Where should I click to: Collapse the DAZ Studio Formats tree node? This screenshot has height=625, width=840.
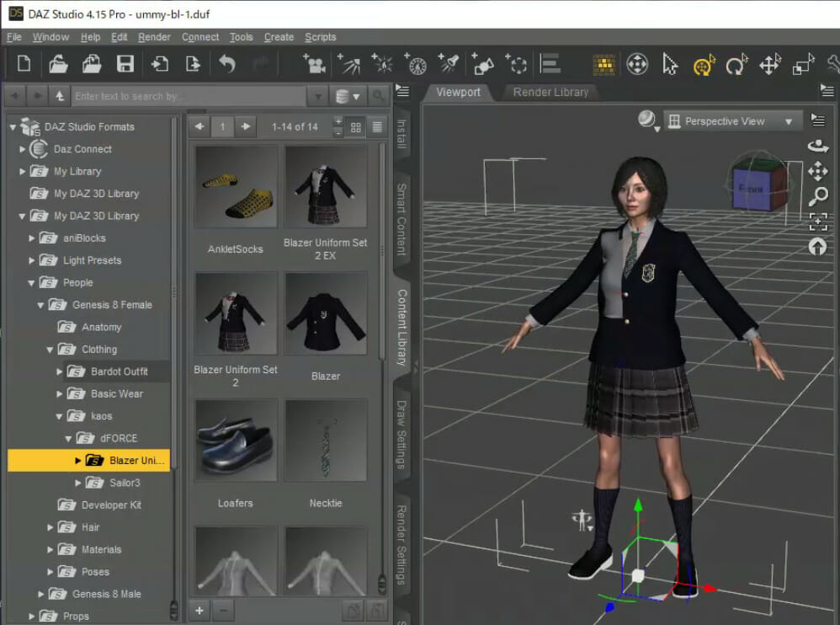pyautogui.click(x=13, y=127)
